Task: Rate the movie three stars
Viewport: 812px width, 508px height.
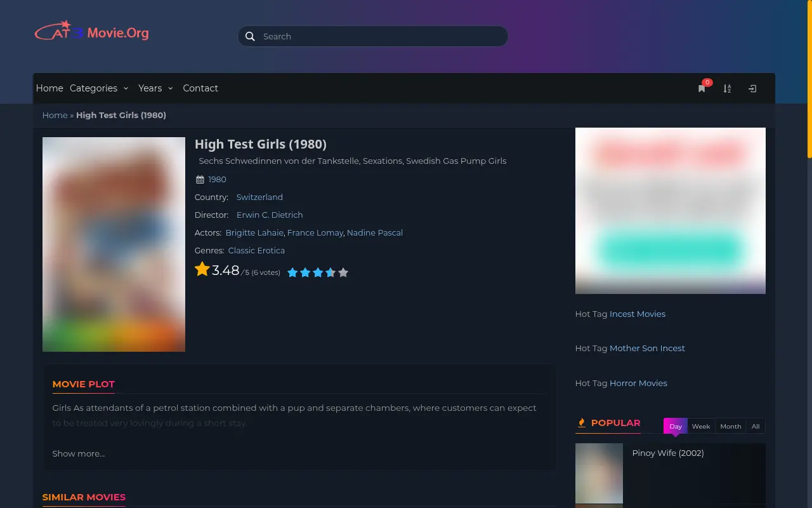Action: pyautogui.click(x=318, y=272)
